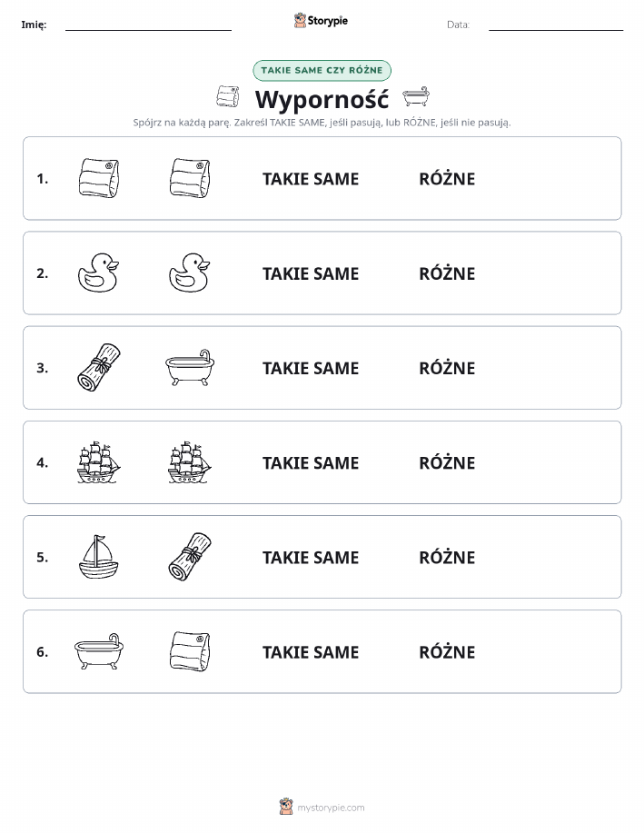644x833 pixels.
Task: Click the bathtub icon in row 6
Action: pos(99,651)
